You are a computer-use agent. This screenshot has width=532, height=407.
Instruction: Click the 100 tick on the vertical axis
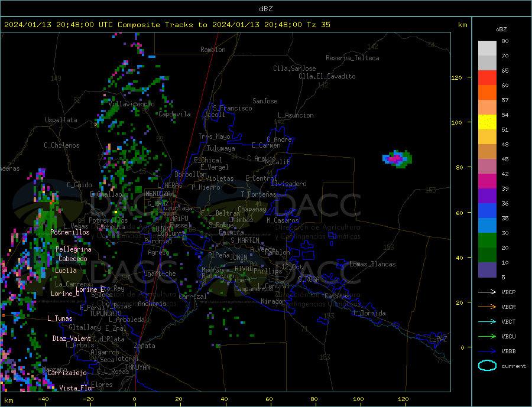pos(457,122)
